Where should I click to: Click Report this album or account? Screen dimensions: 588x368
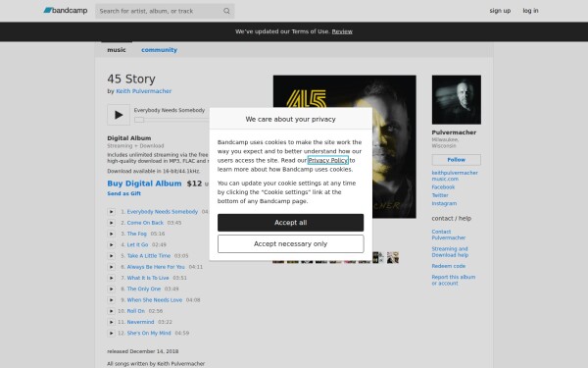point(454,280)
